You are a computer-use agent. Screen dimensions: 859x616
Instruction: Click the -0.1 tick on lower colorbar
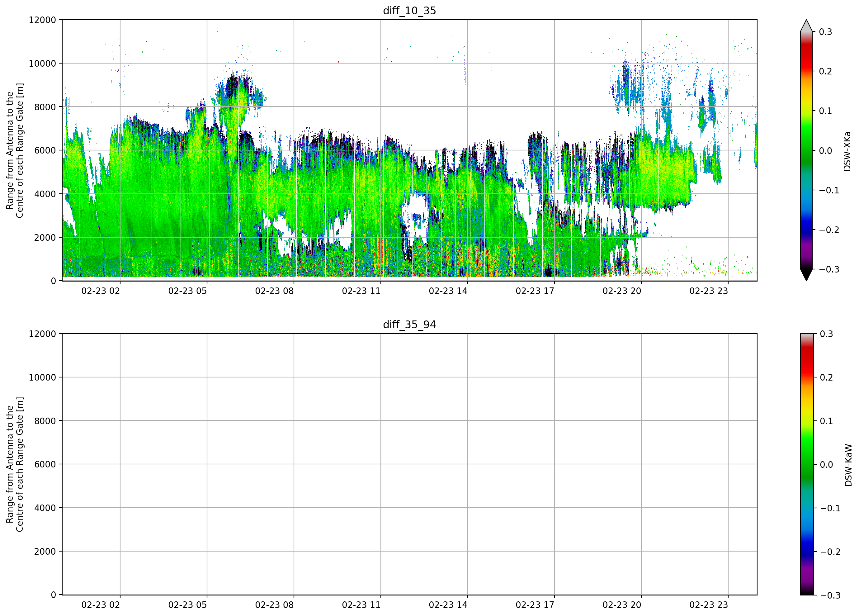tap(830, 508)
